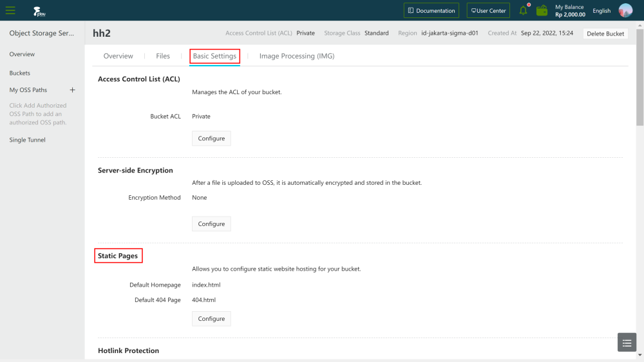Open Buckets in the sidebar
Image resolution: width=644 pixels, height=362 pixels.
click(x=20, y=73)
